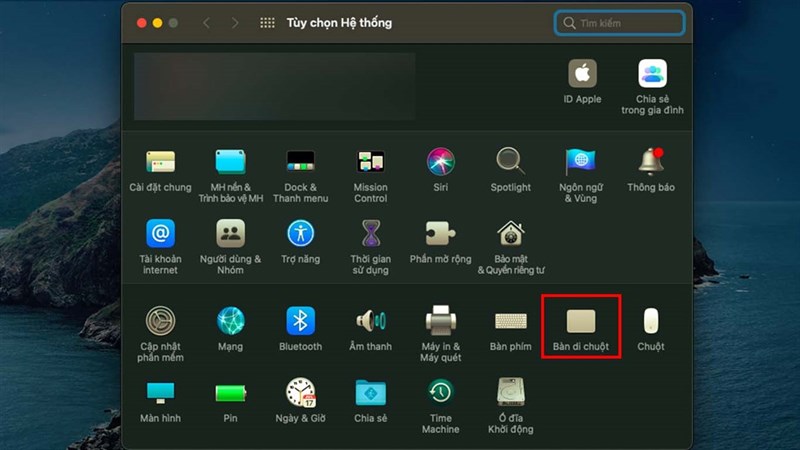Screen dimensions: 800x450
Task: Go back with the left chevron
Action: pyautogui.click(x=207, y=23)
